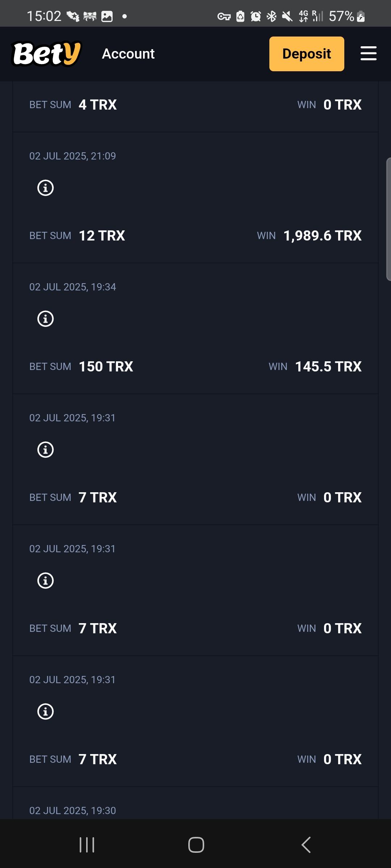Tap the battery status indicator
The width and height of the screenshot is (391, 868).
tap(346, 16)
